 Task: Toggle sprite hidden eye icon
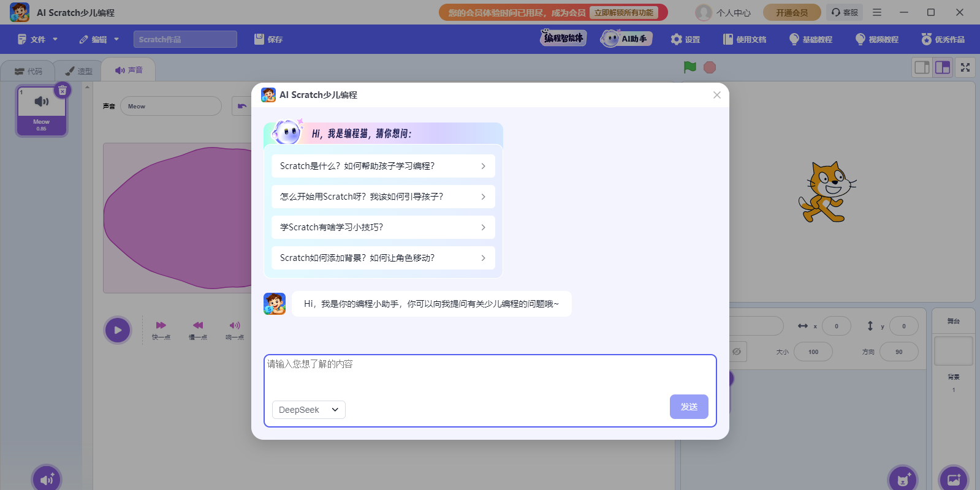tap(737, 352)
